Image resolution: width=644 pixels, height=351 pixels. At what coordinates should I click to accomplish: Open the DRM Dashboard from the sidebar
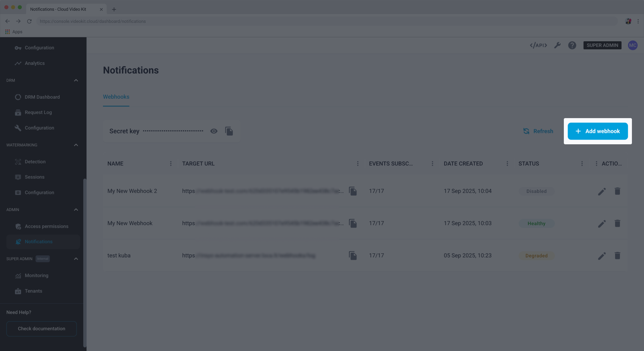(x=42, y=97)
